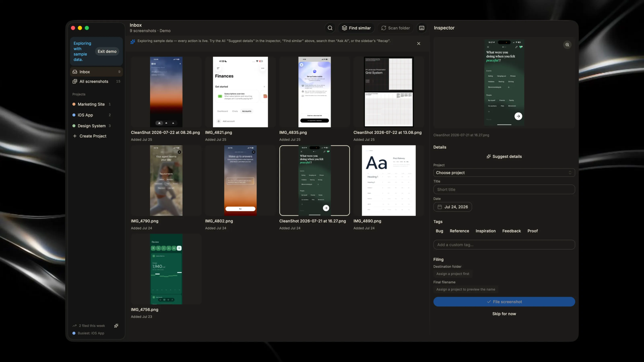
Task: Select the IMG_4756 thumbnail
Action: point(166,269)
